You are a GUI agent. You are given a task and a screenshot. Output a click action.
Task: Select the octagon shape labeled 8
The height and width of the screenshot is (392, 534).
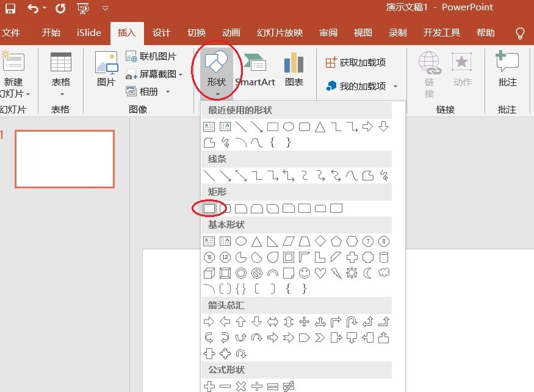pos(384,241)
